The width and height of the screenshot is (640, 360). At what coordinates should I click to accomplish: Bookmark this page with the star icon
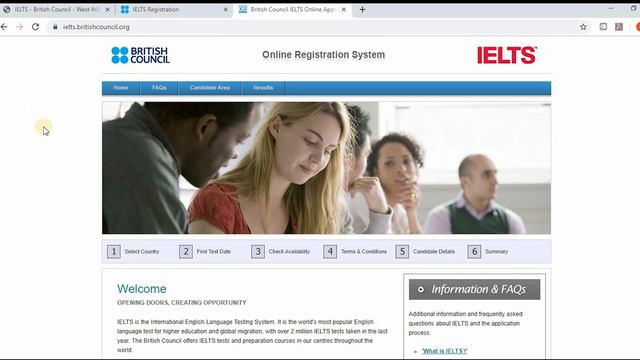[583, 27]
